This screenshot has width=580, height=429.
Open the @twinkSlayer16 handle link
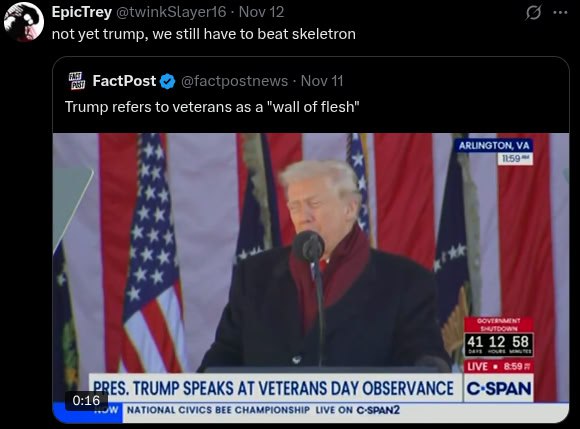171,12
